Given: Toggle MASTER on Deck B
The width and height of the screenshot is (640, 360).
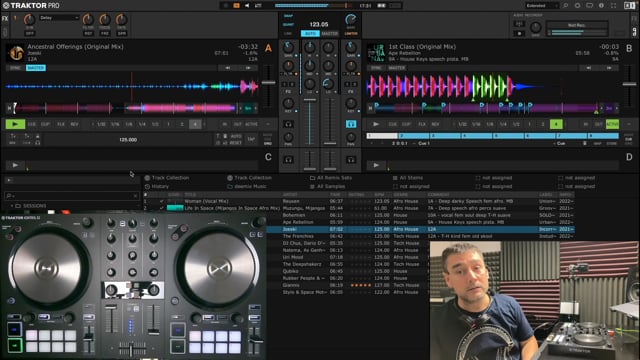Looking at the screenshot, I should point(397,68).
